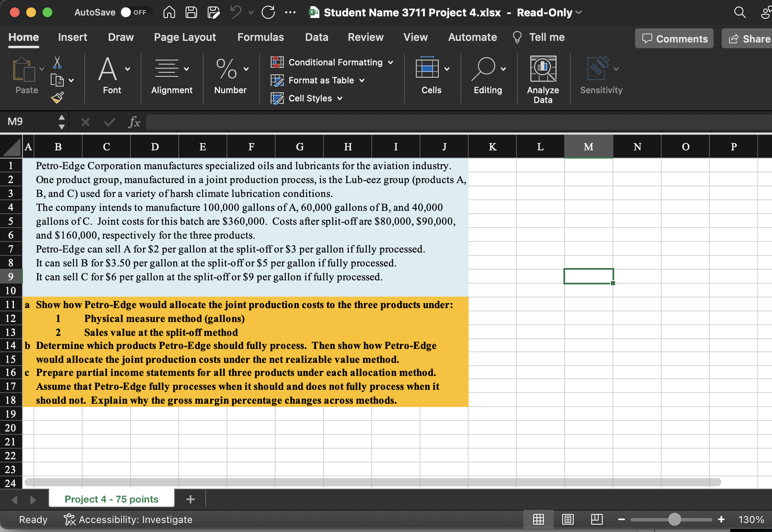Save the workbook with the Save icon

[191, 13]
